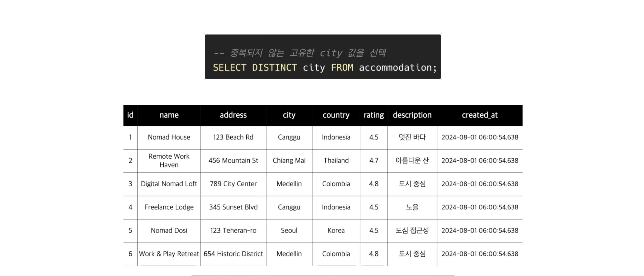Viewport: 644px width, 276px height.
Task: Click the Nomad House name cell
Action: pyautogui.click(x=169, y=137)
